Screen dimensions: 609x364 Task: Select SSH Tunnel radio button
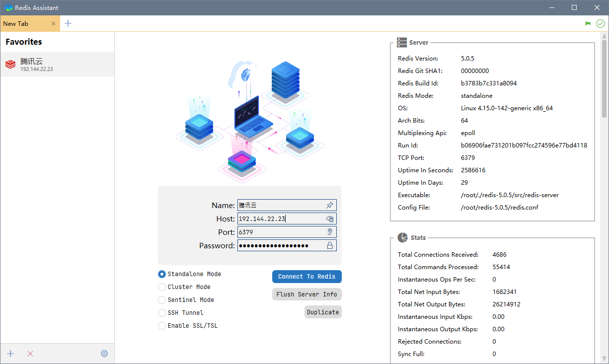162,313
